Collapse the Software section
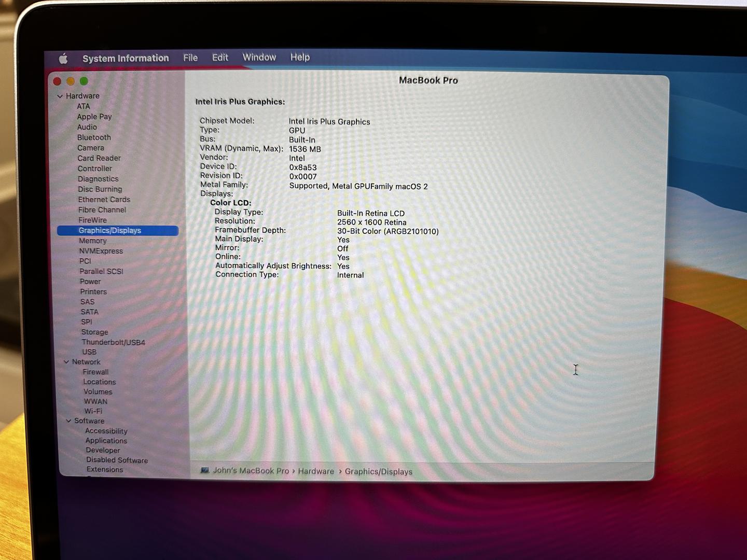 click(x=68, y=421)
